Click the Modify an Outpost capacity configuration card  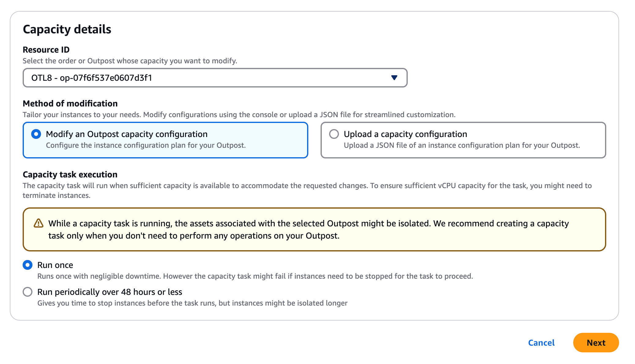pos(165,139)
